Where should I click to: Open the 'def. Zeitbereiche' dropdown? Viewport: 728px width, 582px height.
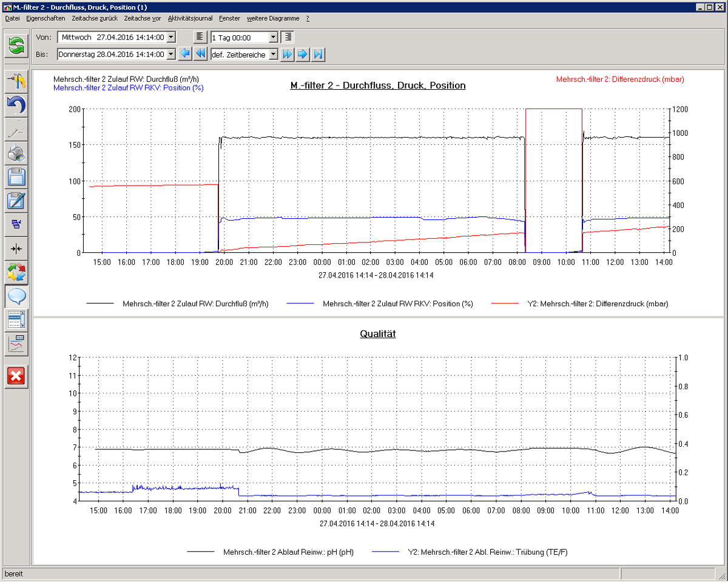[x=273, y=55]
